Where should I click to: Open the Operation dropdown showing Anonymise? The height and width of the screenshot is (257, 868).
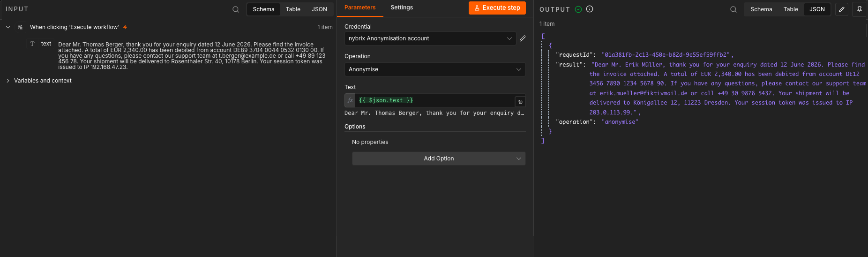click(435, 69)
